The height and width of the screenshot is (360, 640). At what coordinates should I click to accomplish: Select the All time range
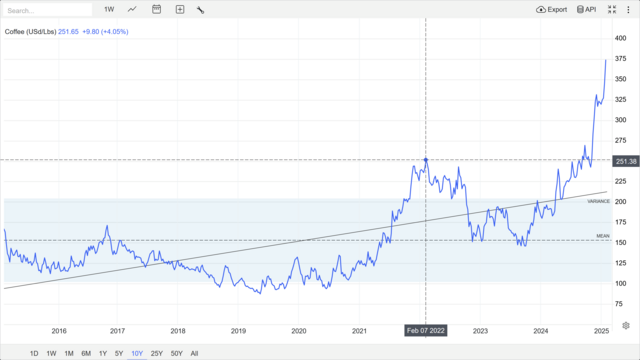(194, 353)
